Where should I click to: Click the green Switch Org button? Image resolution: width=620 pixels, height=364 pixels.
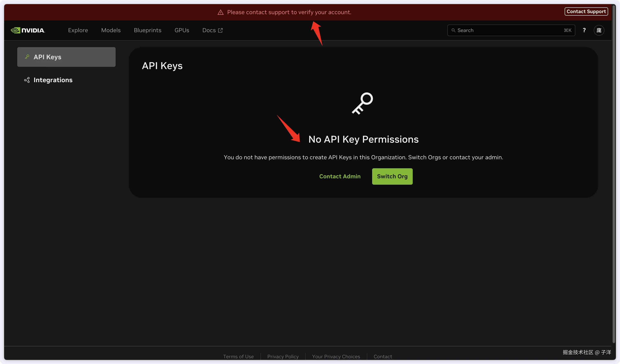click(x=392, y=176)
